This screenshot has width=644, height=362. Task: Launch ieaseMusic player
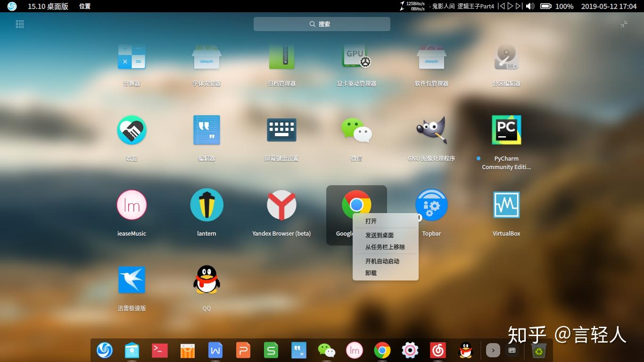(x=132, y=205)
